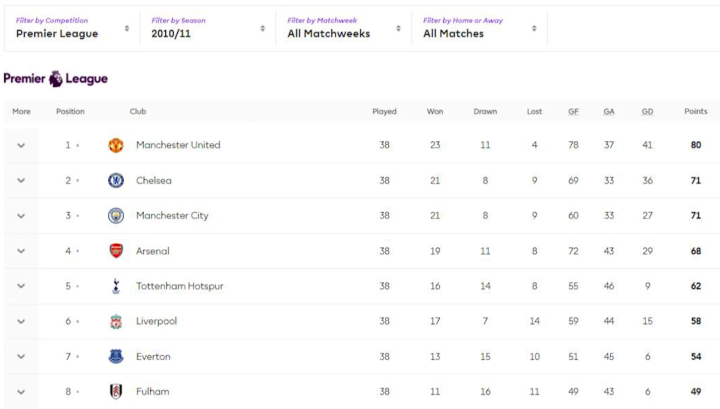Open the Liverpool club name link

click(x=156, y=322)
